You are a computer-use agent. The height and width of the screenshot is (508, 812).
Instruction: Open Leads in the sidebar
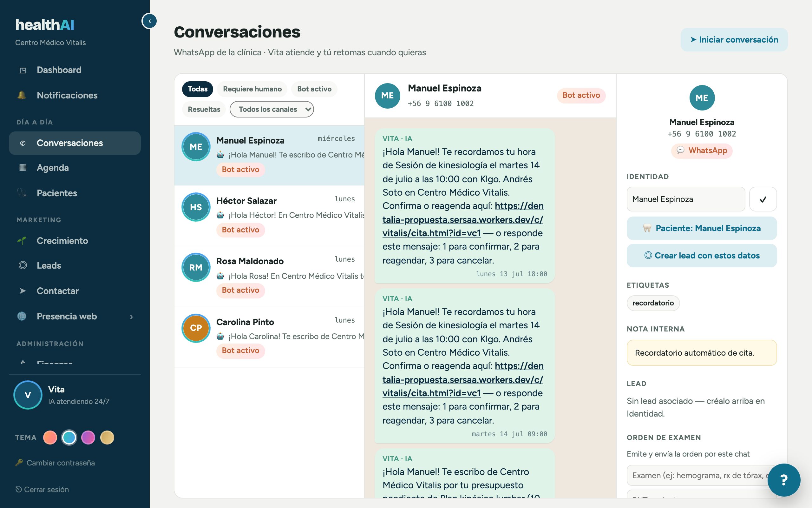click(x=75, y=265)
